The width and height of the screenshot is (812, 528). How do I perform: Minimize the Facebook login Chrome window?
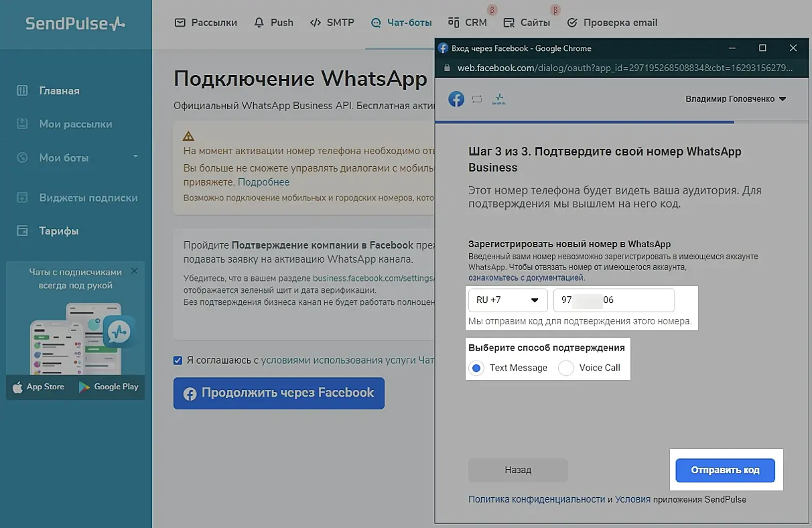(x=732, y=48)
